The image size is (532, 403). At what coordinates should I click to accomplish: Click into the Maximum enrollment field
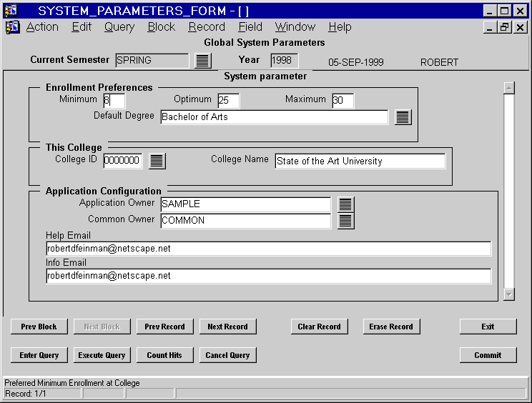coord(343,101)
